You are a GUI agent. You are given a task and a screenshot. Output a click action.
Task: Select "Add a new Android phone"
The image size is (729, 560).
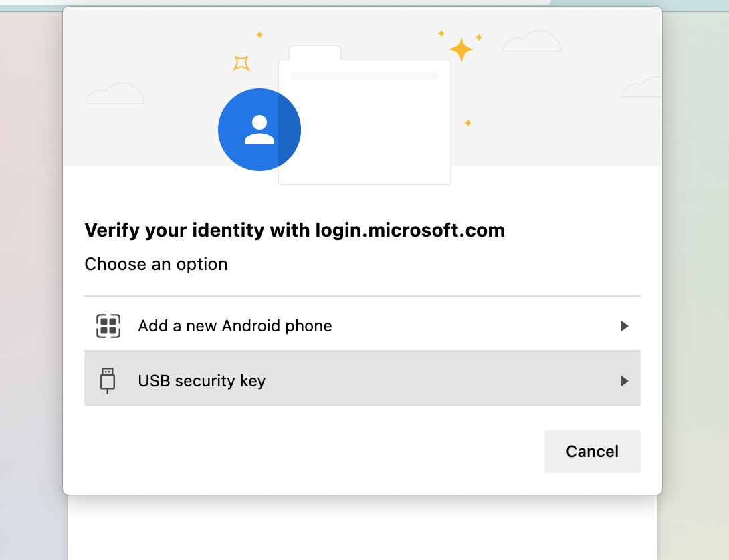coord(235,326)
